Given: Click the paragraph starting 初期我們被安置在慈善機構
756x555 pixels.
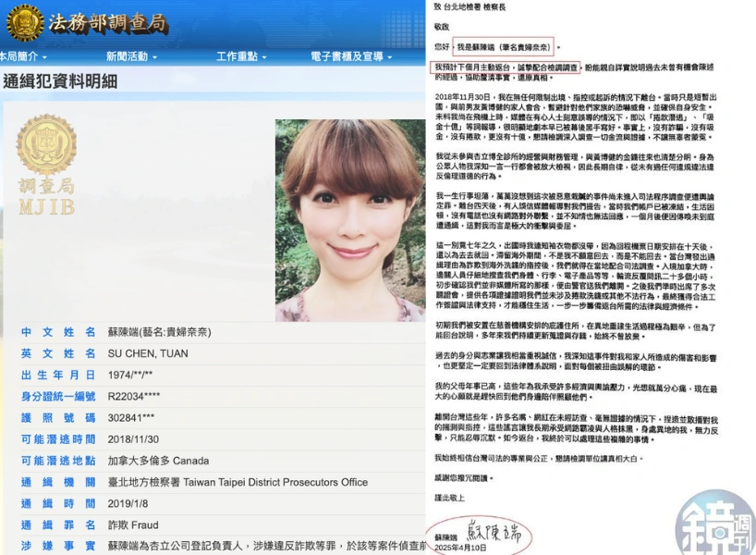Looking at the screenshot, I should tap(576, 331).
